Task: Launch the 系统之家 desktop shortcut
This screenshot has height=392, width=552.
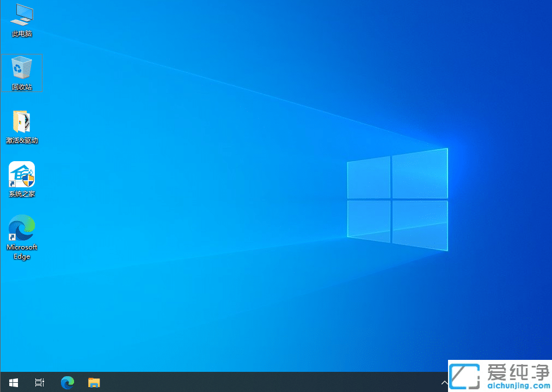Action: coord(22,174)
